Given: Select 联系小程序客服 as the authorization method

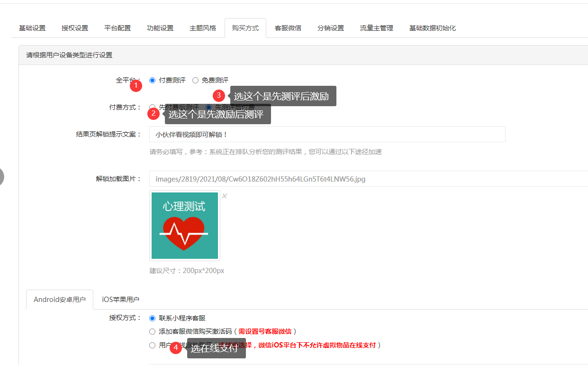Looking at the screenshot, I should pos(152,318).
